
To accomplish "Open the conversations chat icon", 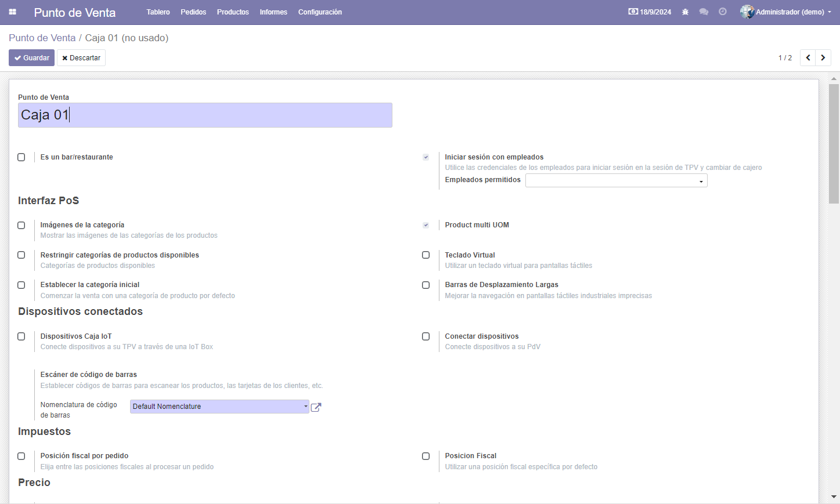I will point(704,12).
